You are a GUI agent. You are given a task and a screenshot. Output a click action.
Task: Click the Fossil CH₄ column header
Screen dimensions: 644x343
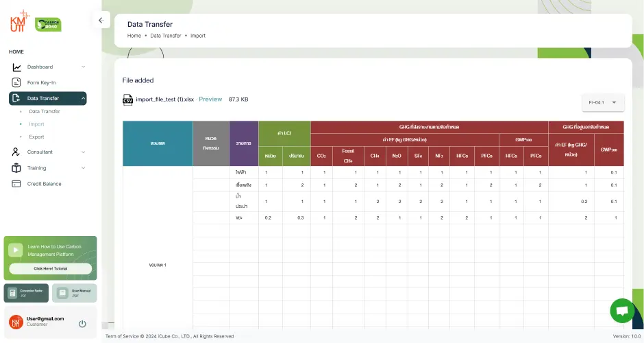coord(348,156)
